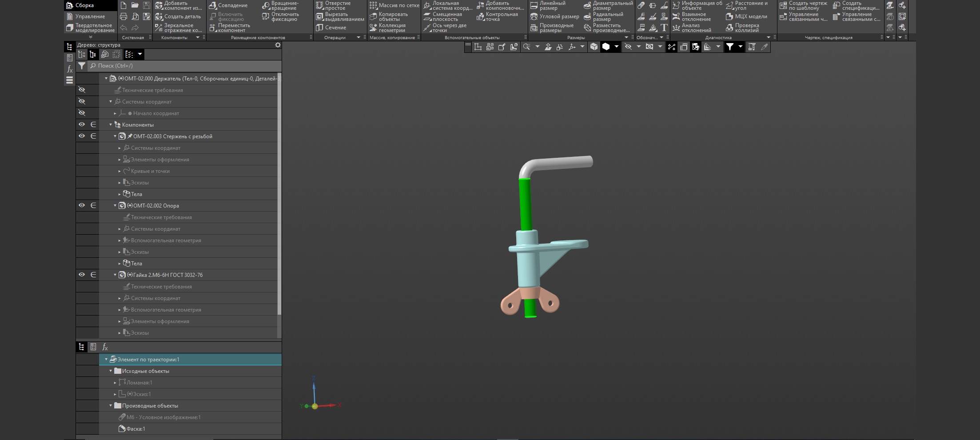The height and width of the screenshot is (440, 980).
Task: Open a file using the folder icon
Action: [135, 5]
